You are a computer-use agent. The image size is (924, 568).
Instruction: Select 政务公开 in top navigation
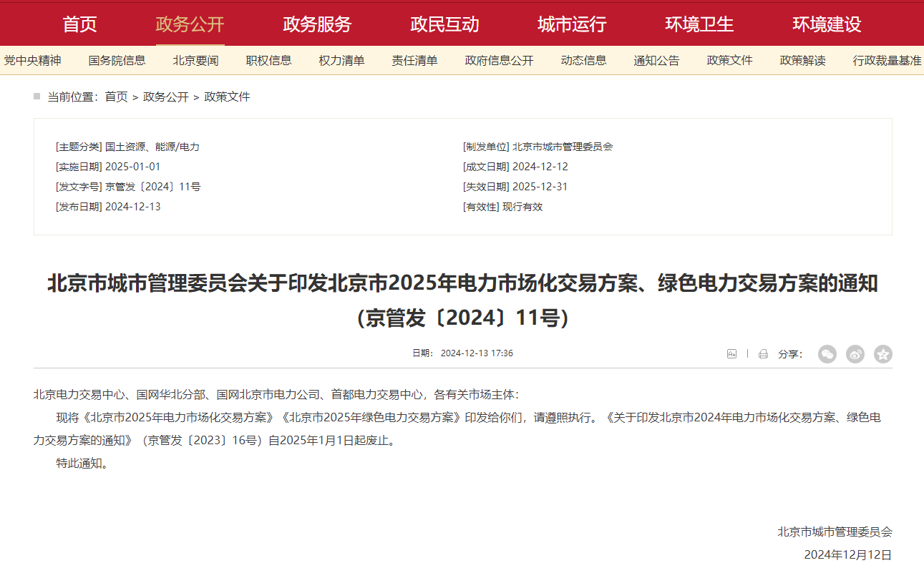click(190, 24)
